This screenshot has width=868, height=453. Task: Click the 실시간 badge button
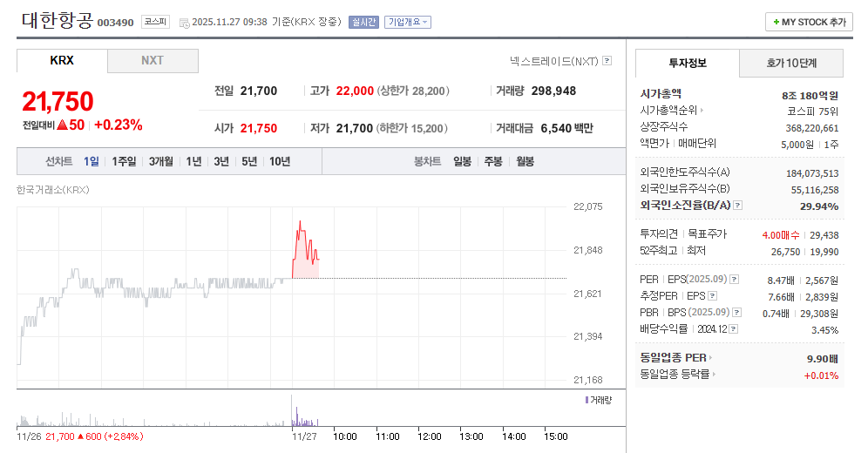coord(363,22)
